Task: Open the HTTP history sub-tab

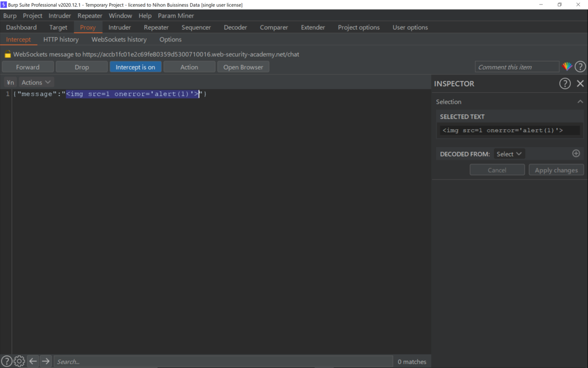Action: pyautogui.click(x=61, y=39)
